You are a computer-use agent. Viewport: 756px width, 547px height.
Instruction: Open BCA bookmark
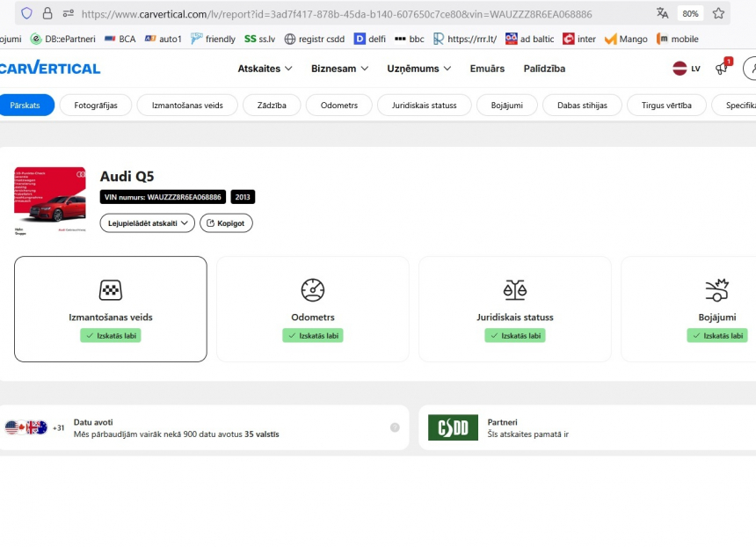pos(120,39)
